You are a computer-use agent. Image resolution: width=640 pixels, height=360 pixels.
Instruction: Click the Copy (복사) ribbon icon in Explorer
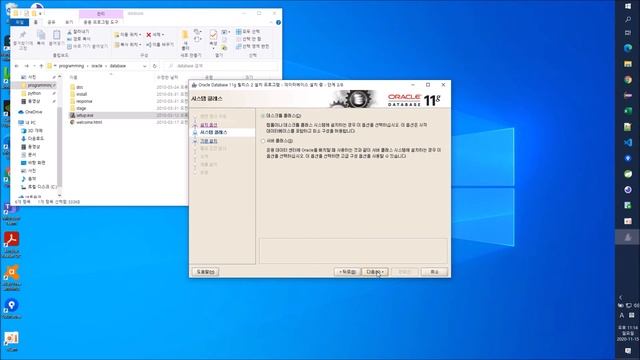click(41, 38)
